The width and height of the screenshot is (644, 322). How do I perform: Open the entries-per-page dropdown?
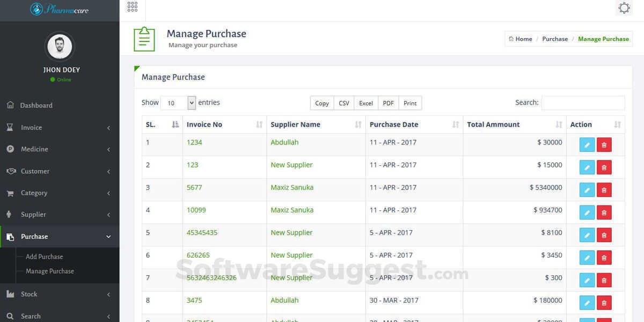178,103
